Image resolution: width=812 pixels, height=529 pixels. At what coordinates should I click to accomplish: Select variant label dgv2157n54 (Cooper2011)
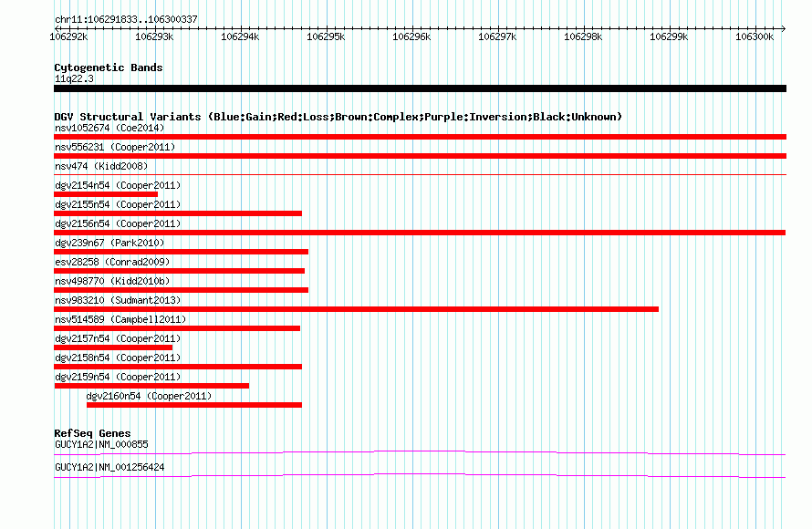(x=118, y=338)
